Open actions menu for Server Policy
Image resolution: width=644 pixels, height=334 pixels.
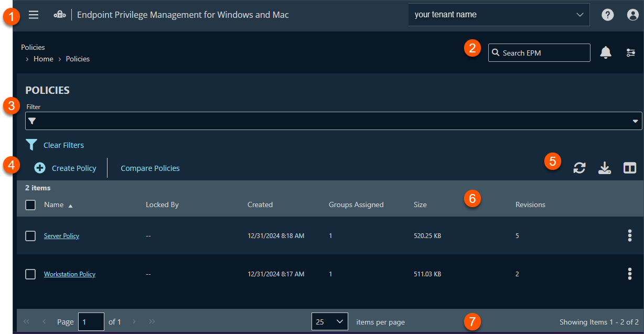[x=630, y=235]
